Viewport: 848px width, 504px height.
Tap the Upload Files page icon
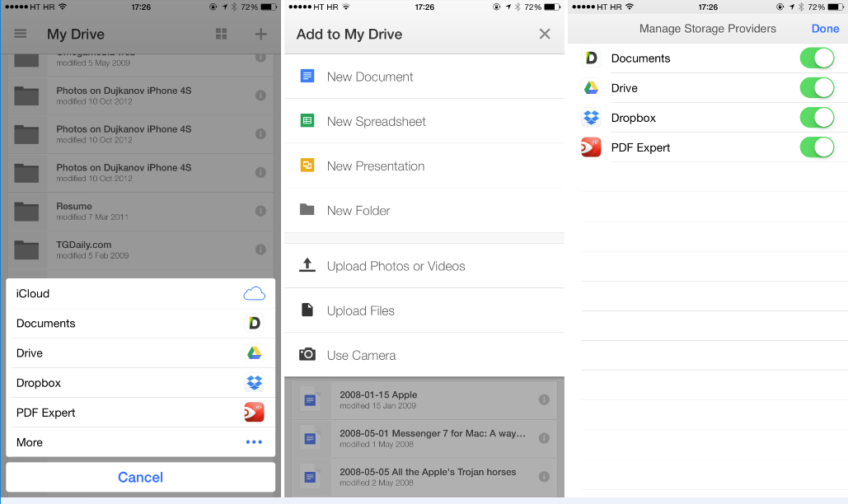coord(307,310)
